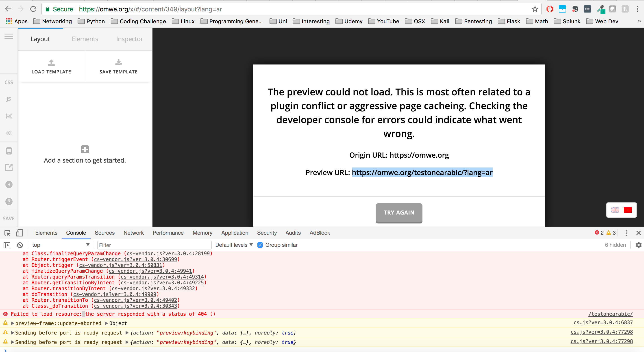Click the settings gears icon in the sidebar
The width and height of the screenshot is (644, 352).
(9, 133)
